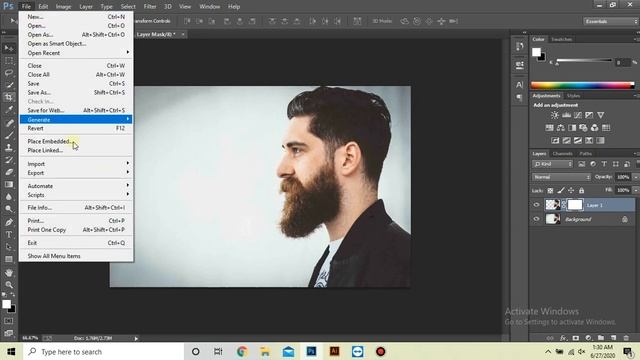Viewport: 640px width, 360px height.
Task: Select the Gradient tool
Action: pos(9,184)
